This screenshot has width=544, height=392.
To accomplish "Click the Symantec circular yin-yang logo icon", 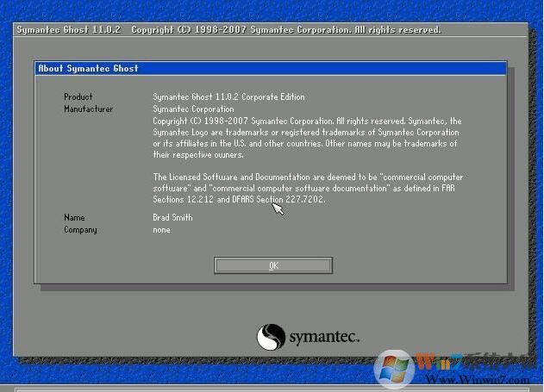I will pos(271,336).
